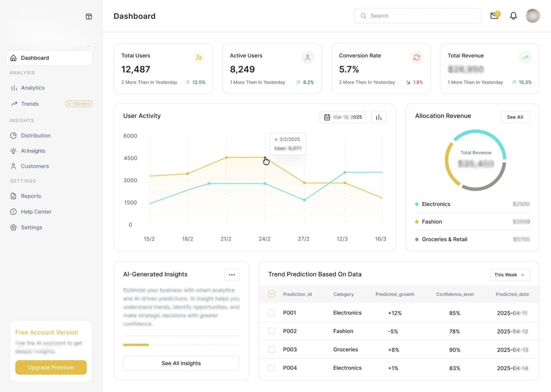The height and width of the screenshot is (392, 551).
Task: Expand the This Week dropdown
Action: (510, 275)
